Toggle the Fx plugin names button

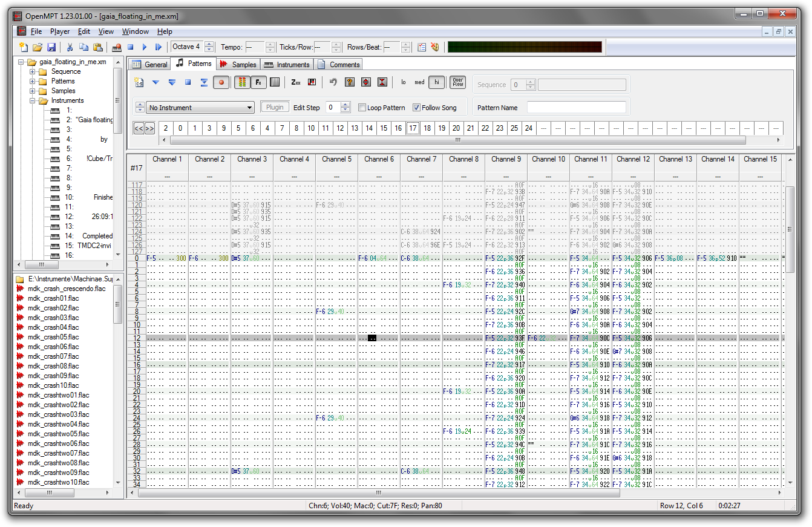point(258,82)
